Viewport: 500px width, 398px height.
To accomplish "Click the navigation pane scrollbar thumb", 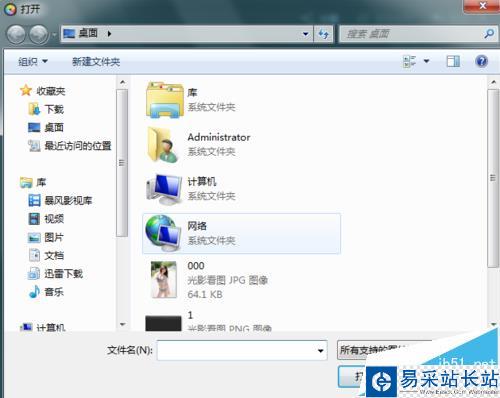I will coord(122,163).
